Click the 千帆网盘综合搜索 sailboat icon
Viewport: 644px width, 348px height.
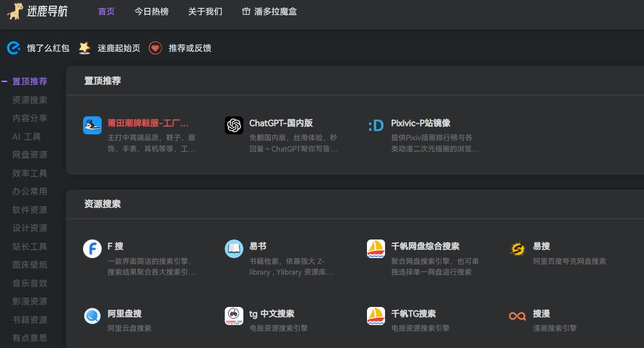pos(376,249)
